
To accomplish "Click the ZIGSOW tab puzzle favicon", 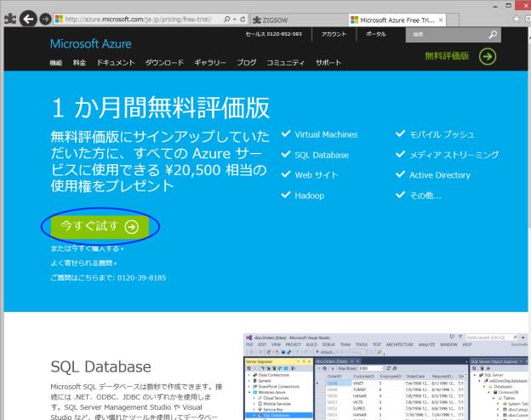I will click(x=257, y=20).
